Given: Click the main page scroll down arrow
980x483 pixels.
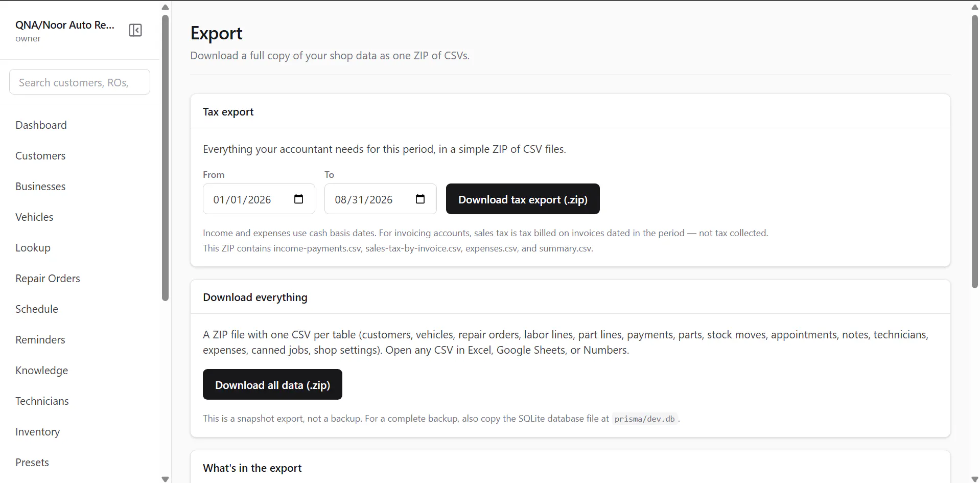Looking at the screenshot, I should tap(975, 479).
